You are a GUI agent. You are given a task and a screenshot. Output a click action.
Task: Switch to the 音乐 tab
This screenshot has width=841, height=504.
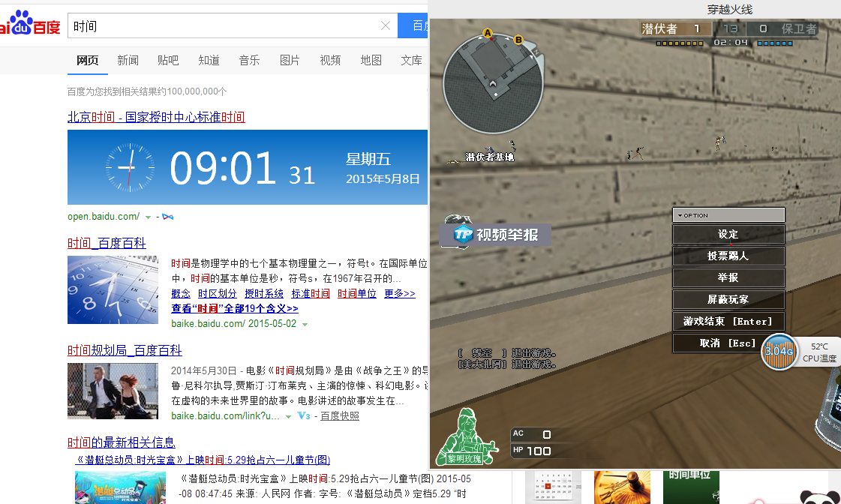pos(249,61)
